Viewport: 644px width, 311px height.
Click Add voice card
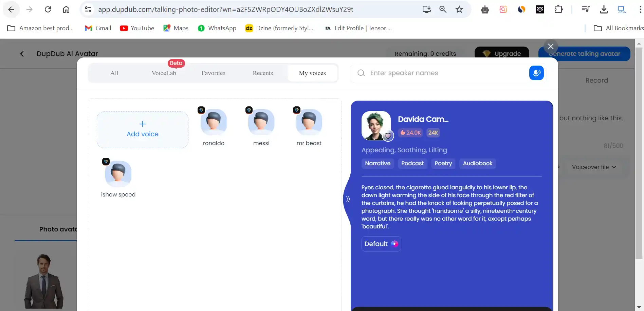tap(143, 130)
